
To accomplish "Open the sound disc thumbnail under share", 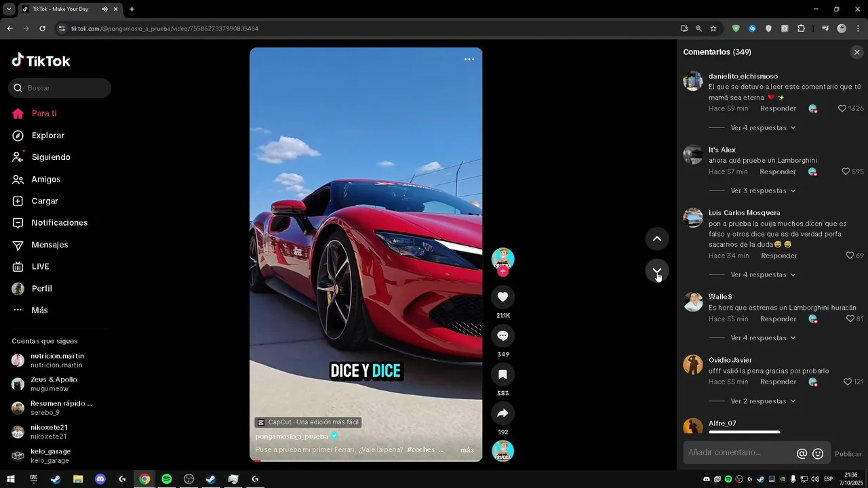I will click(x=502, y=451).
